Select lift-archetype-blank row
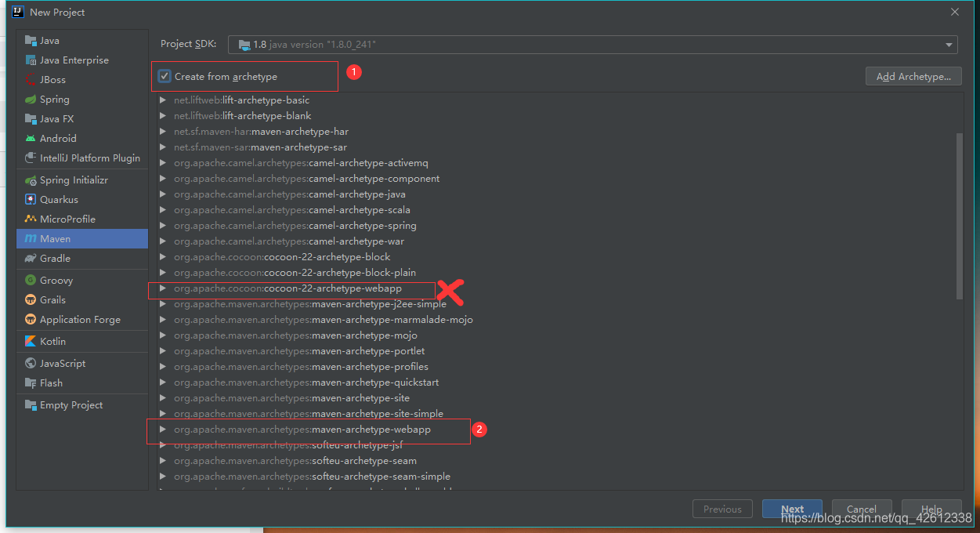The height and width of the screenshot is (533, 980). pyautogui.click(x=555, y=116)
